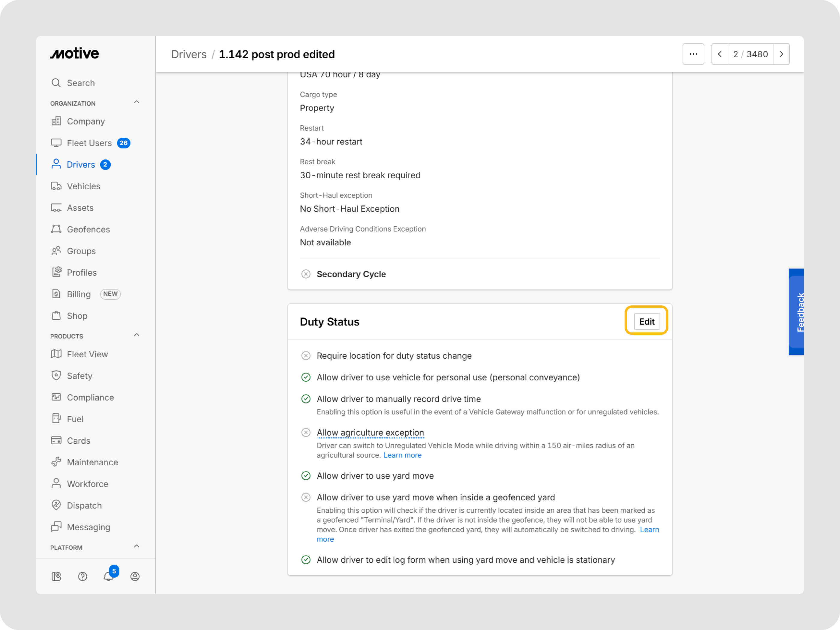The height and width of the screenshot is (630, 840).
Task: Click the Motive logo
Action: click(75, 53)
